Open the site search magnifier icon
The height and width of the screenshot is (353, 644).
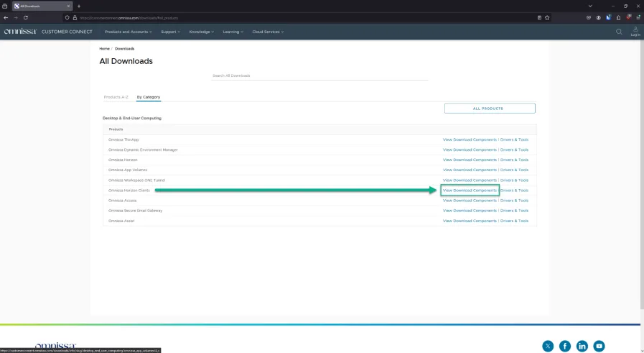[x=619, y=32]
